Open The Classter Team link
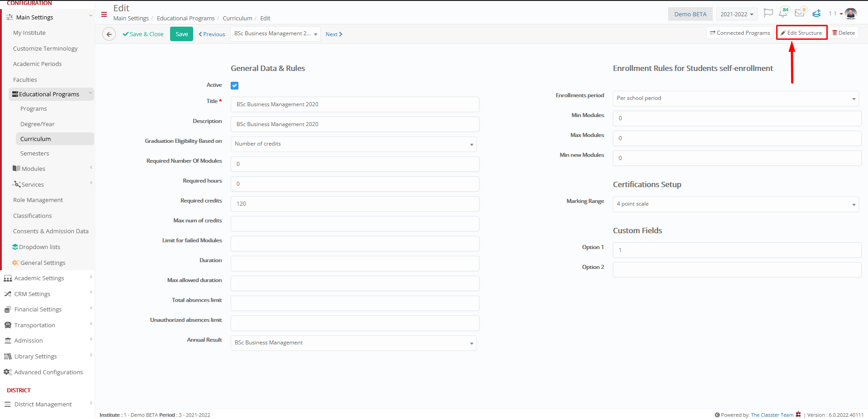The width and height of the screenshot is (868, 419). pyautogui.click(x=772, y=415)
